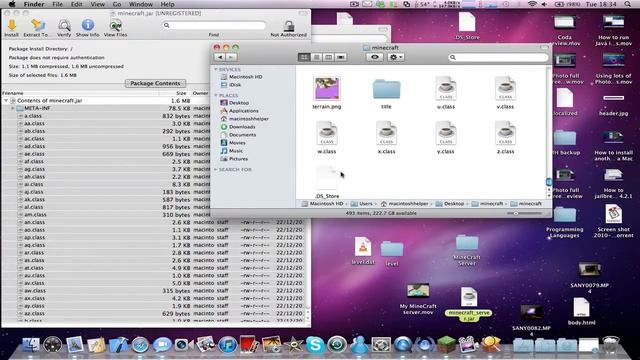Select level.dat VLC file on desktop

pos(362,250)
